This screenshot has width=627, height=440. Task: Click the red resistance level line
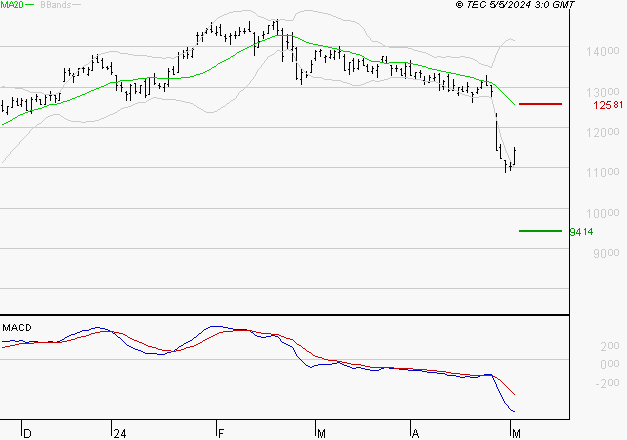pos(540,104)
